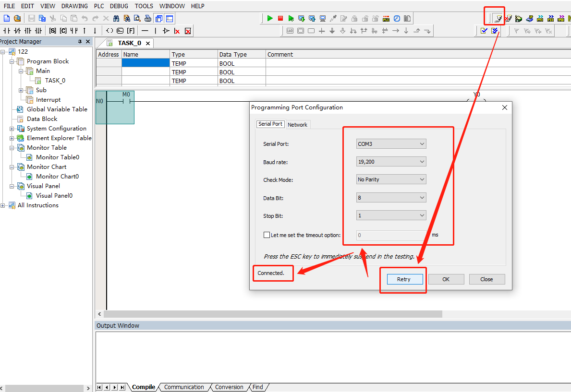The image size is (571, 392).
Task: Insert a coil output element
Action: (109, 31)
